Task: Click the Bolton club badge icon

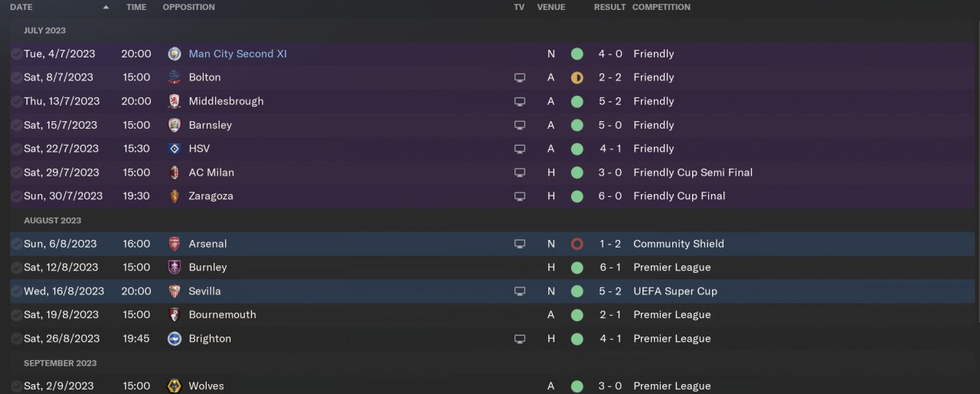Action: click(175, 77)
